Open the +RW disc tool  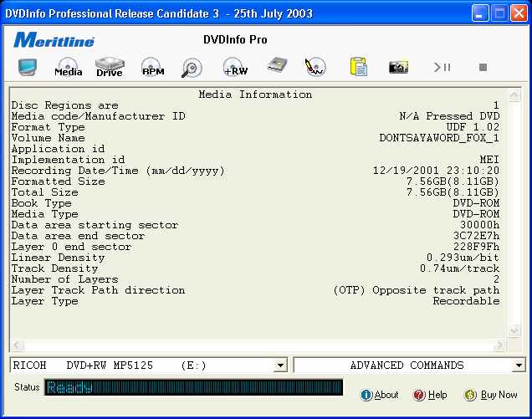pos(235,67)
